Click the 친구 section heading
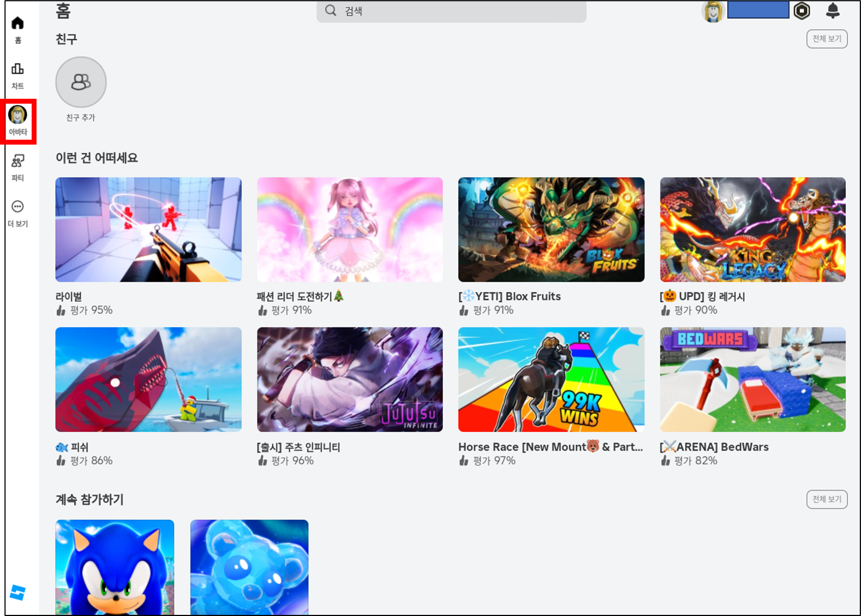The width and height of the screenshot is (861, 616). (x=67, y=39)
